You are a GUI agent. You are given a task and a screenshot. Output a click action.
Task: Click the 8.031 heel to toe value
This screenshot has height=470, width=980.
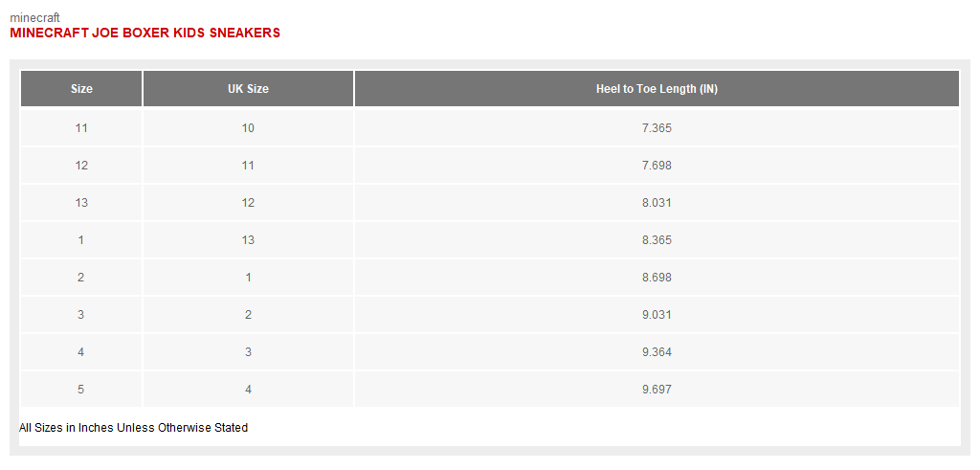click(x=657, y=203)
